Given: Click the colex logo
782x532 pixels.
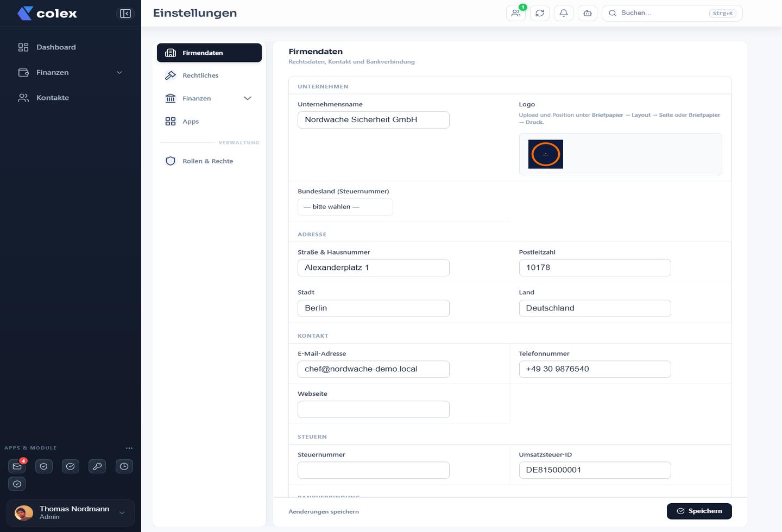Looking at the screenshot, I should pyautogui.click(x=47, y=14).
